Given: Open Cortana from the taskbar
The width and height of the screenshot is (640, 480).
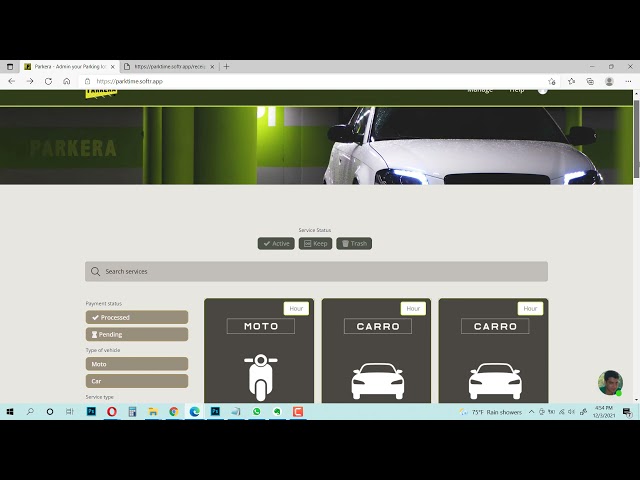Looking at the screenshot, I should [50, 411].
